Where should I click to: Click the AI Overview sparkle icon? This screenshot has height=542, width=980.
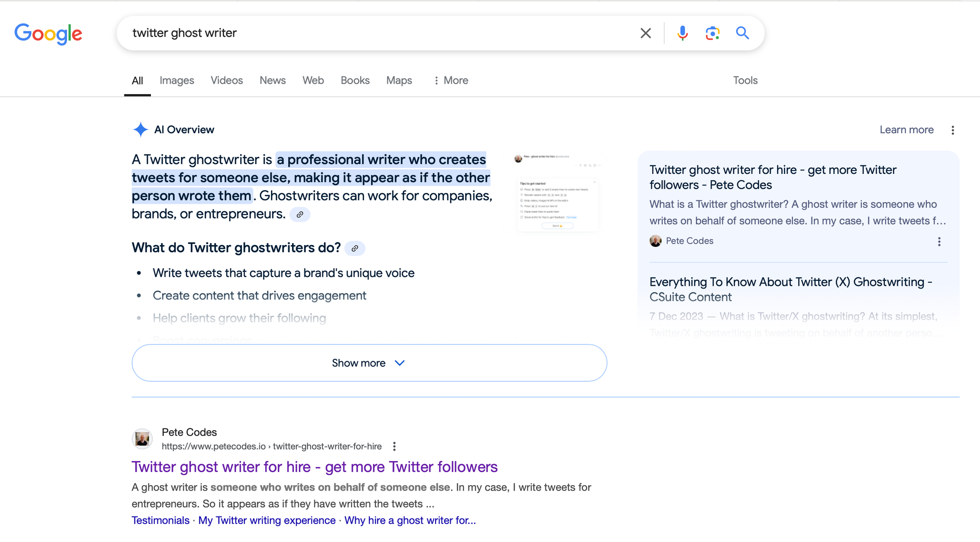click(x=140, y=129)
